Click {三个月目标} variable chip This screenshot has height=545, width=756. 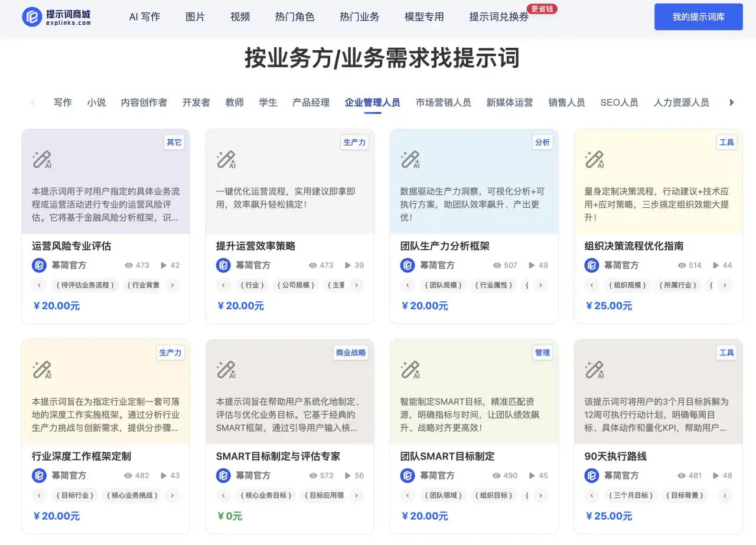point(631,495)
